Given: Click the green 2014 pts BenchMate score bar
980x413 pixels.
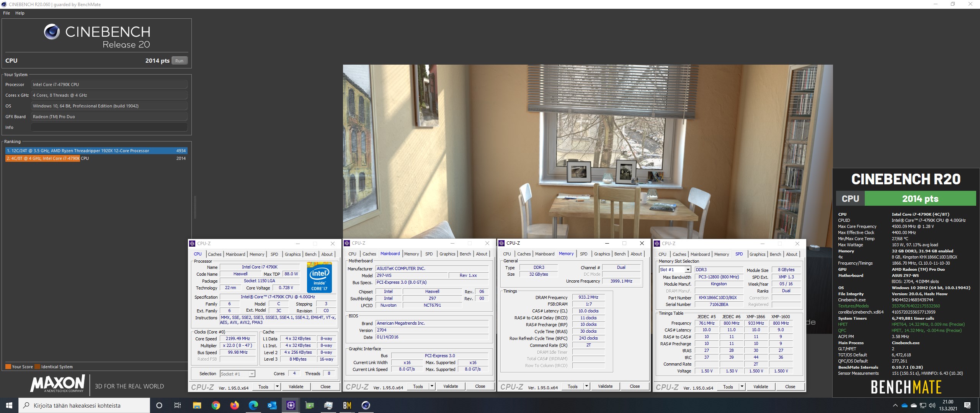Looking at the screenshot, I should point(920,198).
